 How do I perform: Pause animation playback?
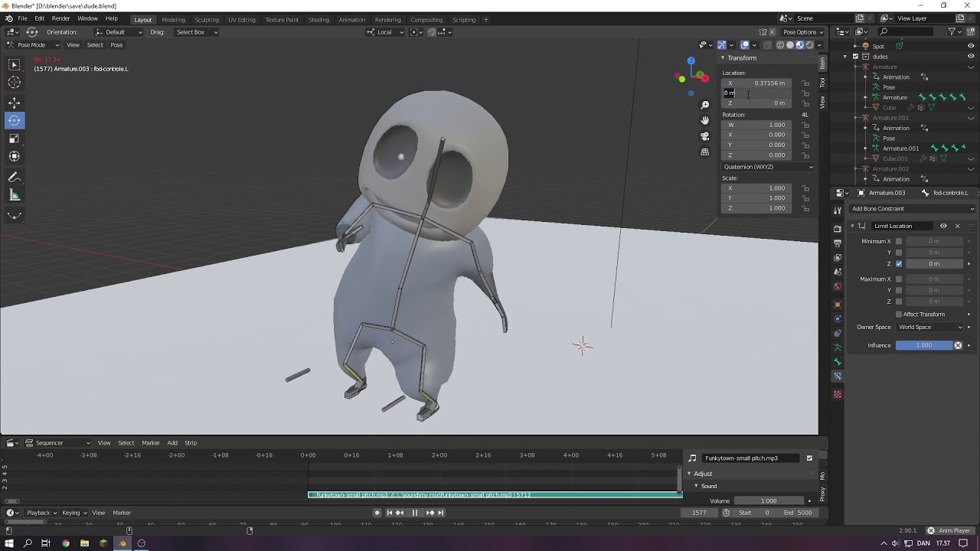click(415, 513)
